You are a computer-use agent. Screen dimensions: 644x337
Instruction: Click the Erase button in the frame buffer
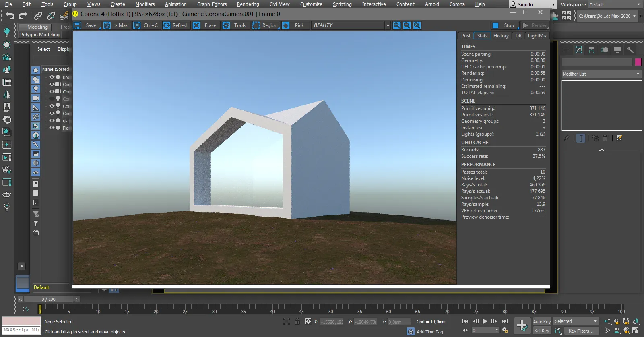point(205,25)
